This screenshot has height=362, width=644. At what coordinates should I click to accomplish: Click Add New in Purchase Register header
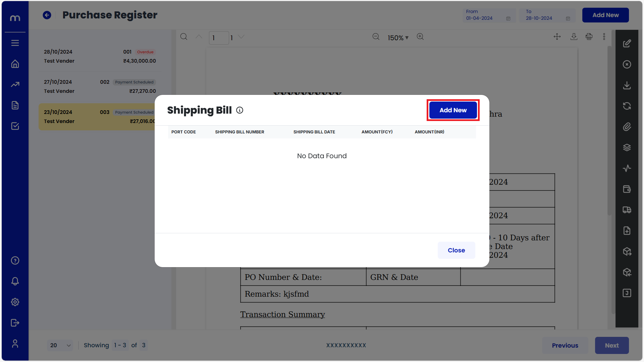click(x=605, y=15)
